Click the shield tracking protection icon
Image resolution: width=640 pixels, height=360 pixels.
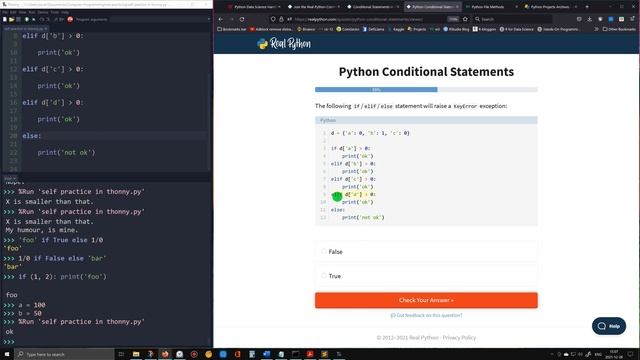pyautogui.click(x=273, y=19)
